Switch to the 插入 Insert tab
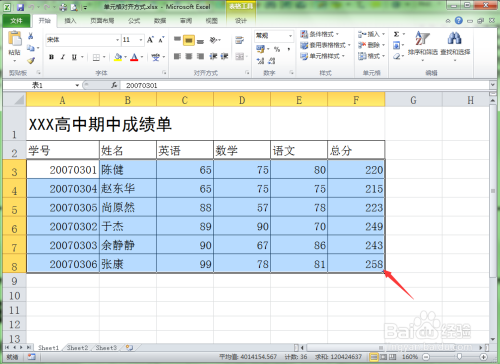 [x=70, y=21]
